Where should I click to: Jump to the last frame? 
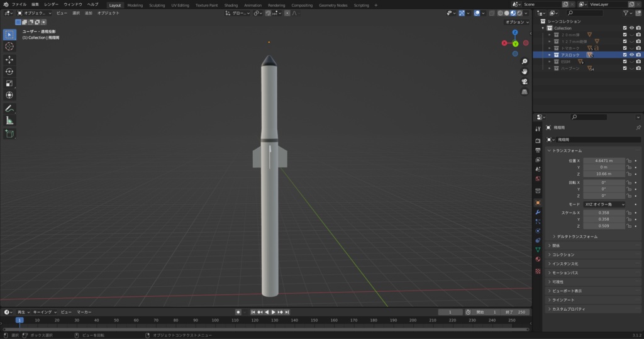[x=287, y=313]
